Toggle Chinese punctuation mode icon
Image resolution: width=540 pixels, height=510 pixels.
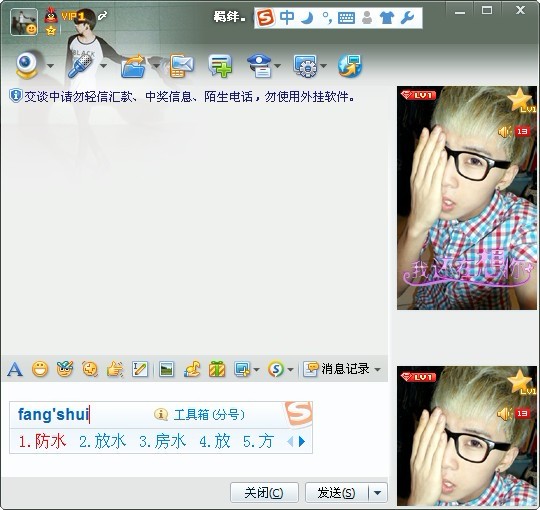click(x=327, y=18)
